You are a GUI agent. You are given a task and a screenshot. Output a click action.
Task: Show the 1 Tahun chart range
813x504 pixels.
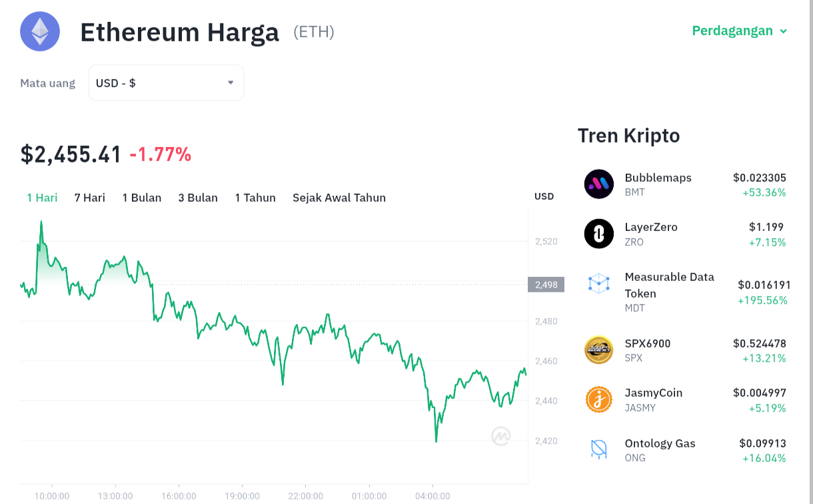[x=255, y=198]
